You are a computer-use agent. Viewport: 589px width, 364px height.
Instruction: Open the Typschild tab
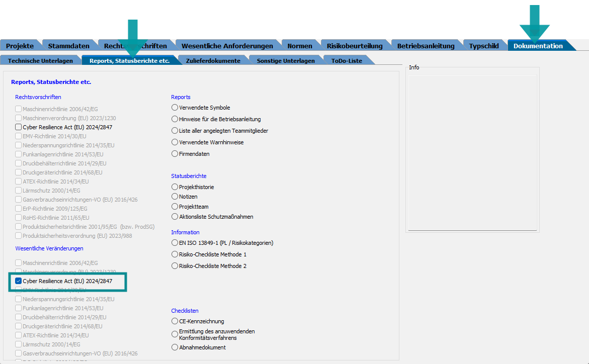(483, 46)
